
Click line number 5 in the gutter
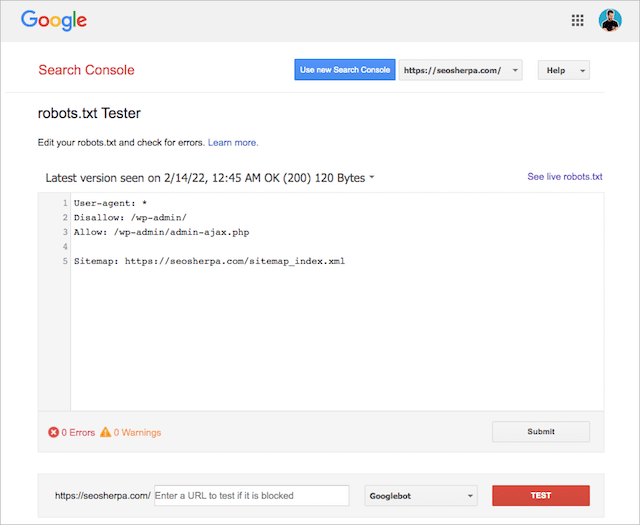tap(65, 261)
